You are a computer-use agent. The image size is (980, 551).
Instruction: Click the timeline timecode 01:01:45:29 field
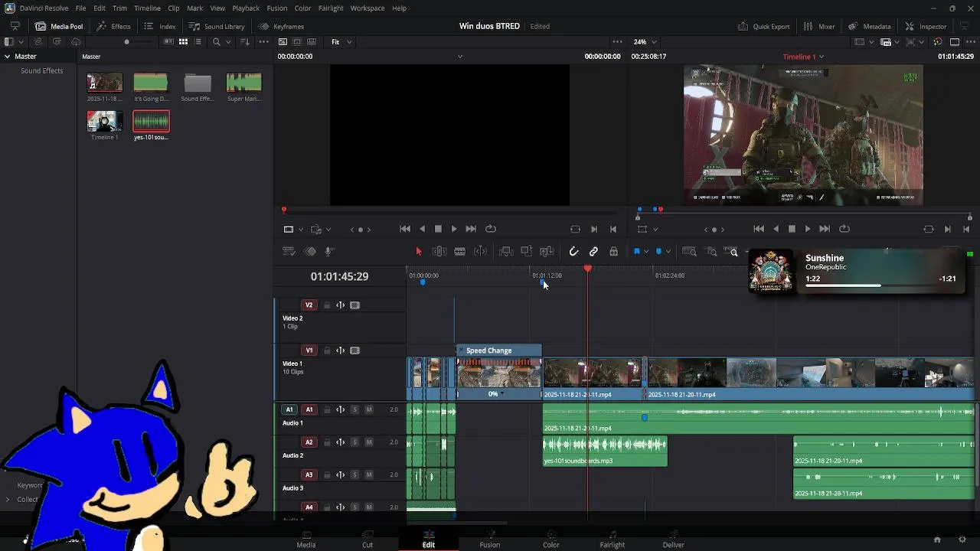339,277
